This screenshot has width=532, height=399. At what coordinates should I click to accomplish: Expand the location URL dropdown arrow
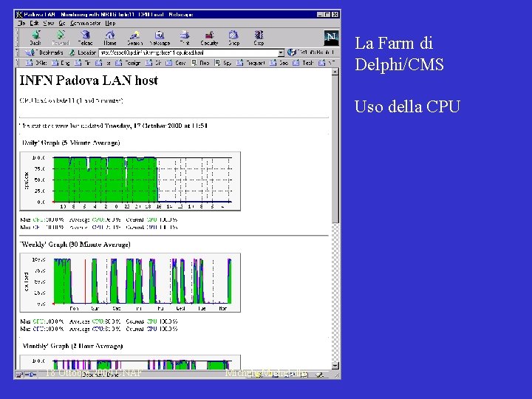[281, 53]
